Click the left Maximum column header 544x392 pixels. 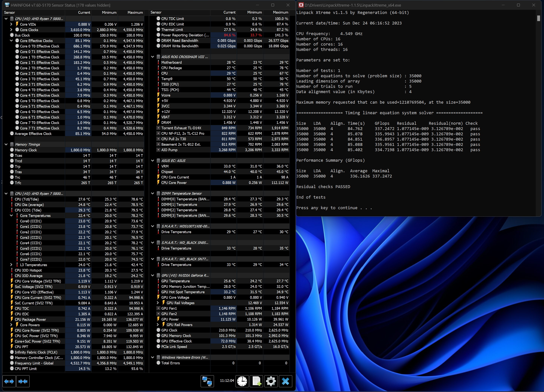(x=131, y=12)
